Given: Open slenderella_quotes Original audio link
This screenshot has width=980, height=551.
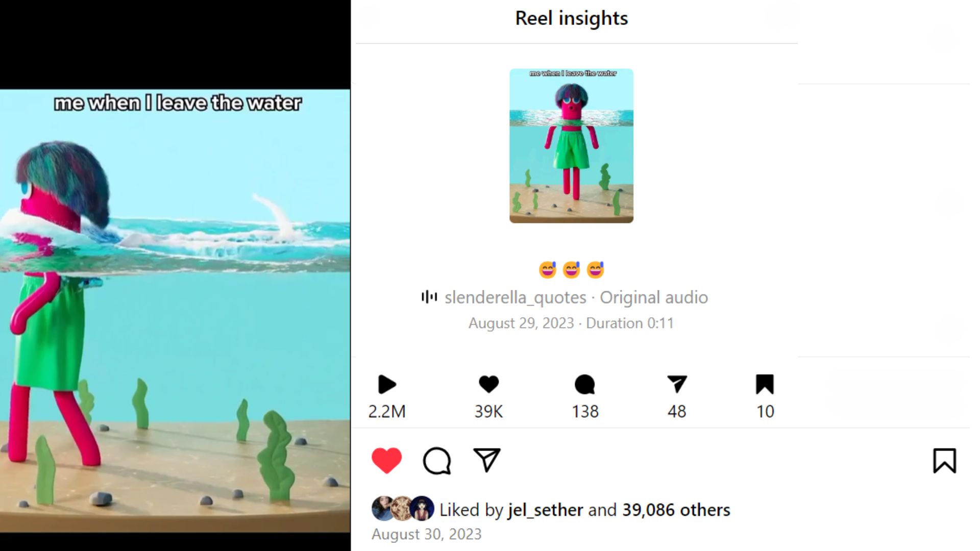Looking at the screenshot, I should [576, 297].
